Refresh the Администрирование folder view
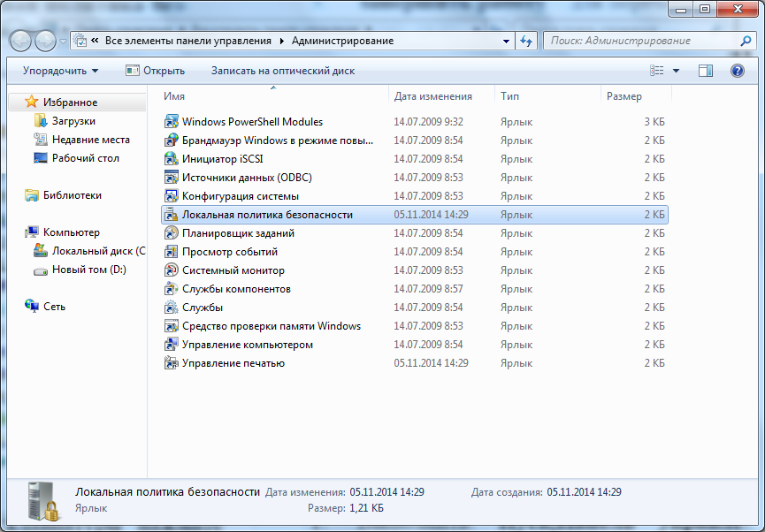The image size is (765, 532). (526, 41)
